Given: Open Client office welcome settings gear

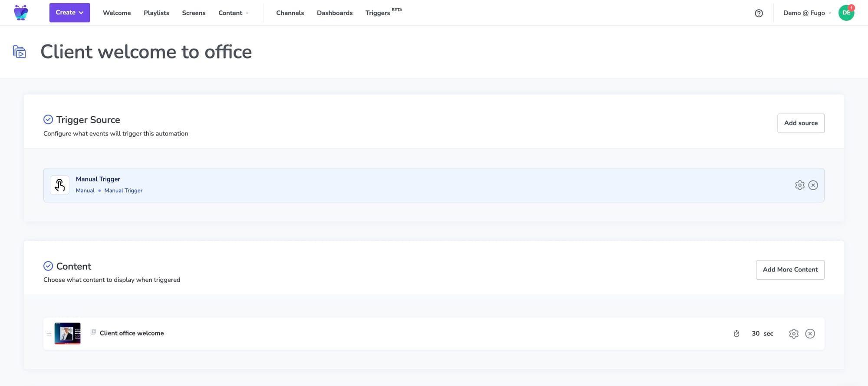Looking at the screenshot, I should 793,333.
